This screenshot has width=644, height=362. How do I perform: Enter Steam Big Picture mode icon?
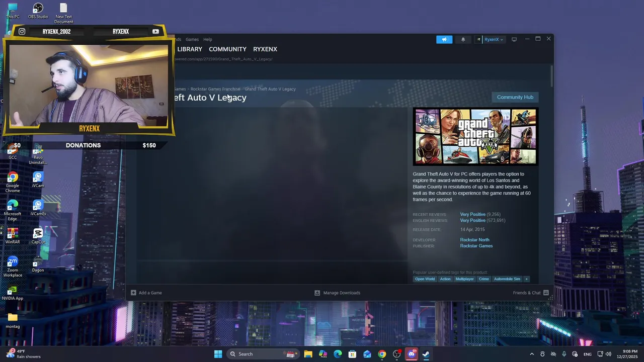(x=514, y=39)
